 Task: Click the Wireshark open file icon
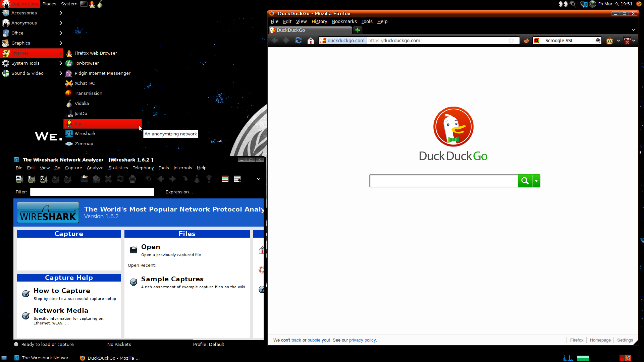(84, 179)
